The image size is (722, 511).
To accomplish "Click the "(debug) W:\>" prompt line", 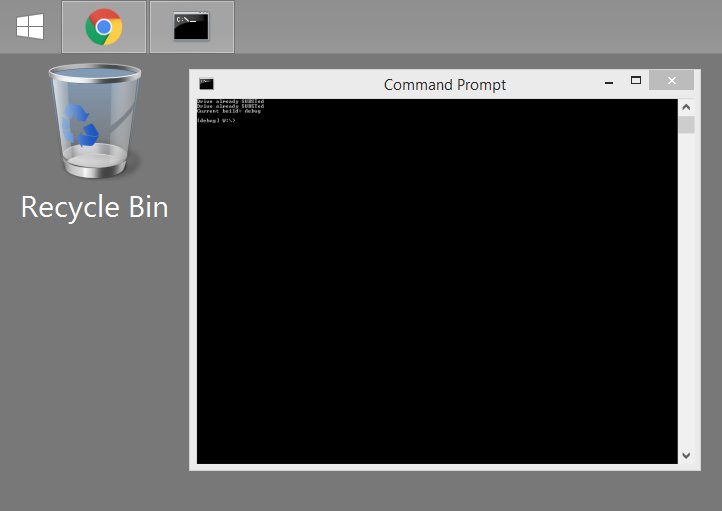I will tap(216, 121).
